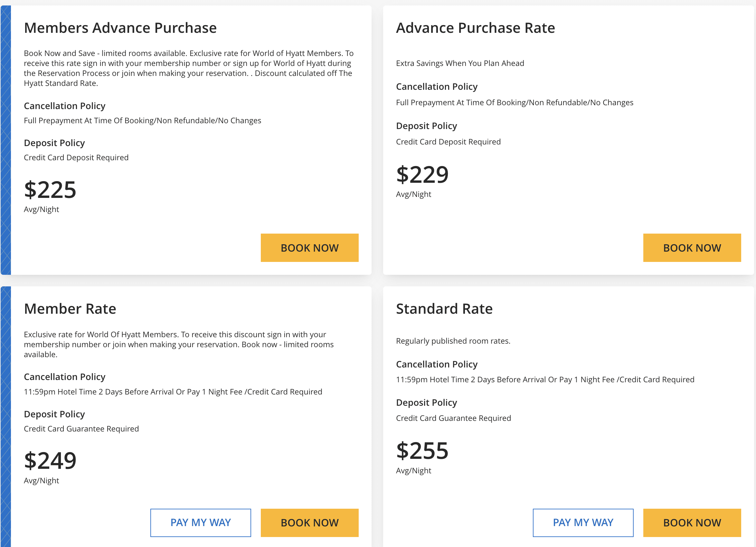Choose PAY MY WAY for Member Rate

[200, 523]
